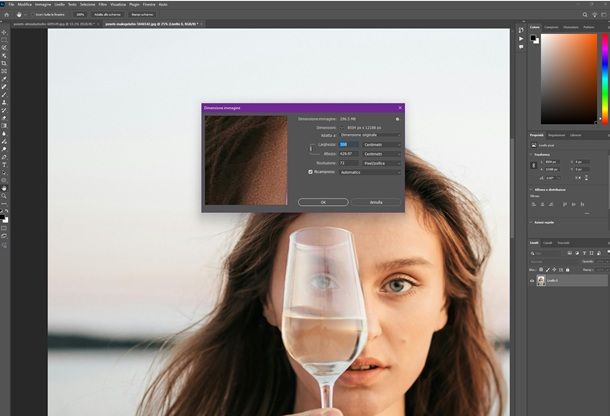This screenshot has height=416, width=610.
Task: Click the 100% zoom button
Action: (x=80, y=15)
